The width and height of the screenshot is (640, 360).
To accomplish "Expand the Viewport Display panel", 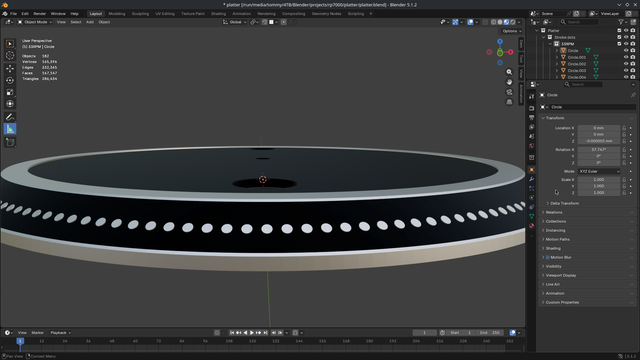I will click(x=586, y=276).
